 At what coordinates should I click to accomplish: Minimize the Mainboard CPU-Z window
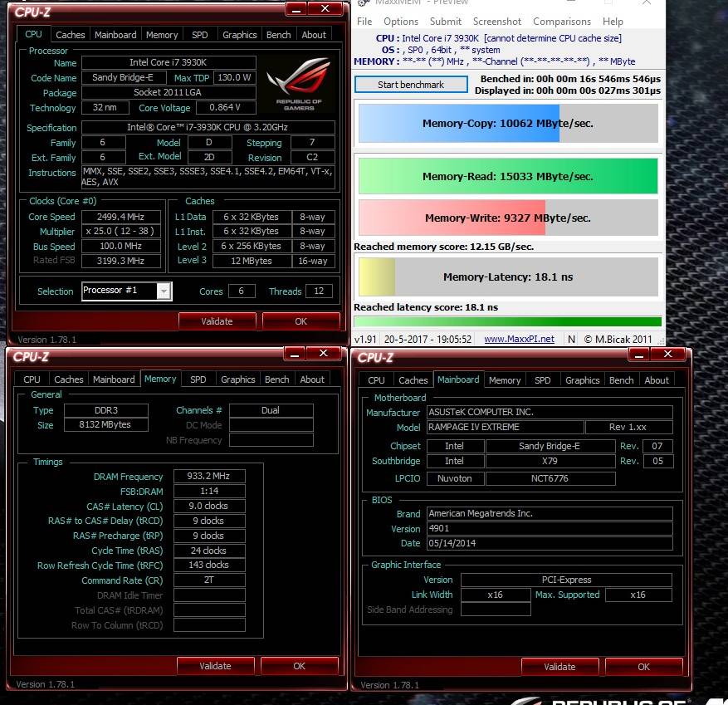[639, 355]
